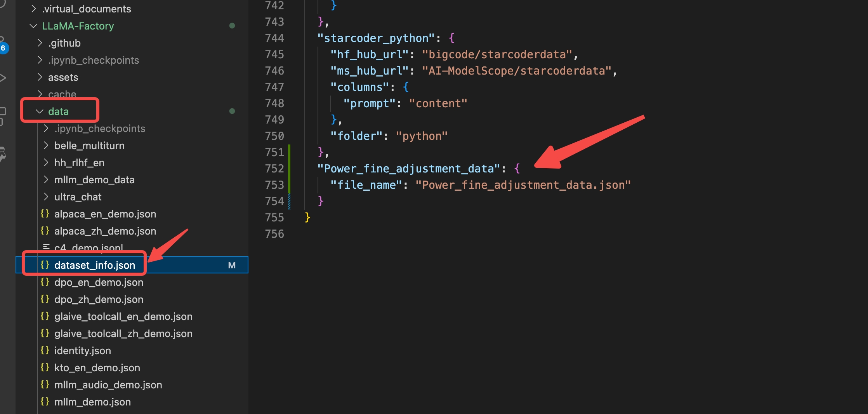Collapse the data folder chevron

pos(39,111)
